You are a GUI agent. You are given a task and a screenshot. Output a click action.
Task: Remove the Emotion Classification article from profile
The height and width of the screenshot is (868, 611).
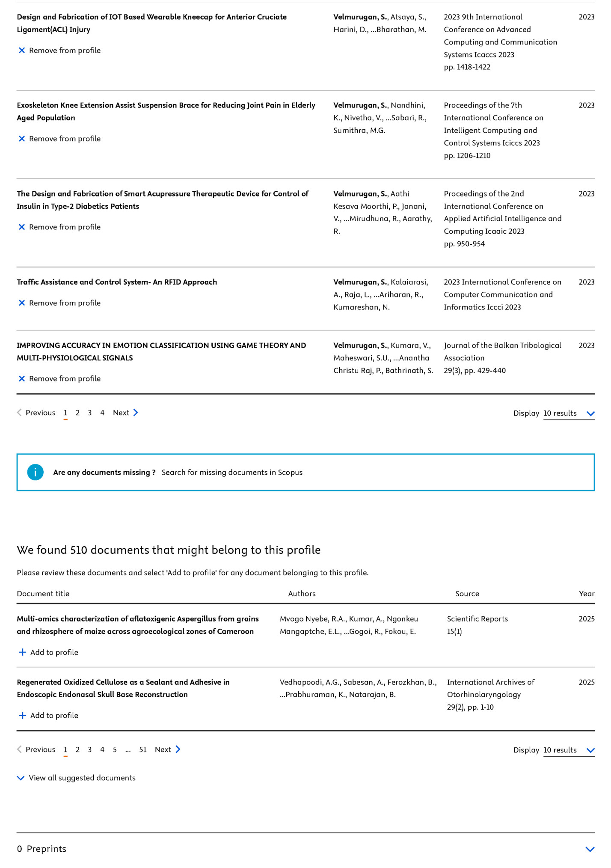click(x=59, y=378)
